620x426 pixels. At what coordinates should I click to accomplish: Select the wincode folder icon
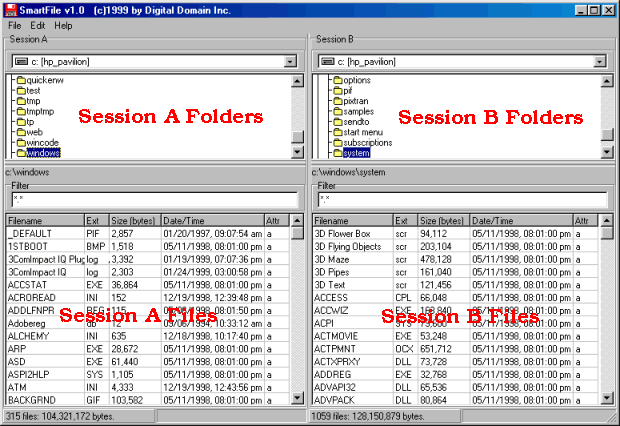[x=21, y=142]
